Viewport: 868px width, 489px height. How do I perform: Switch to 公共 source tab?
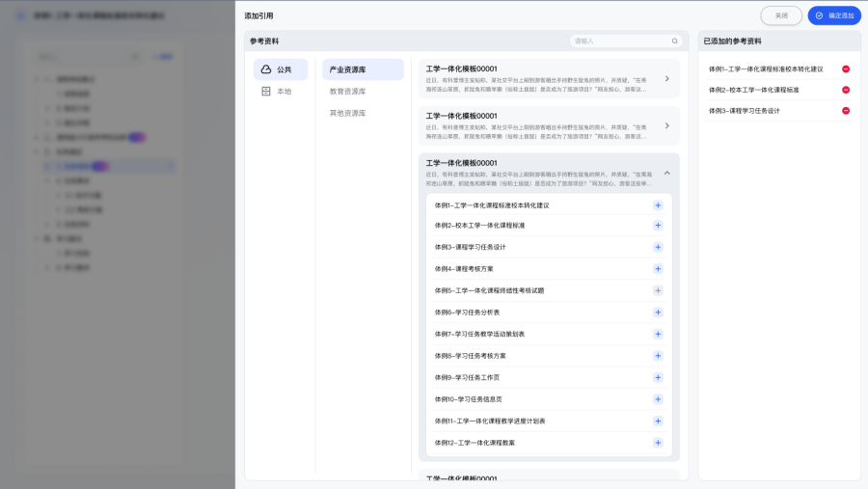click(280, 69)
